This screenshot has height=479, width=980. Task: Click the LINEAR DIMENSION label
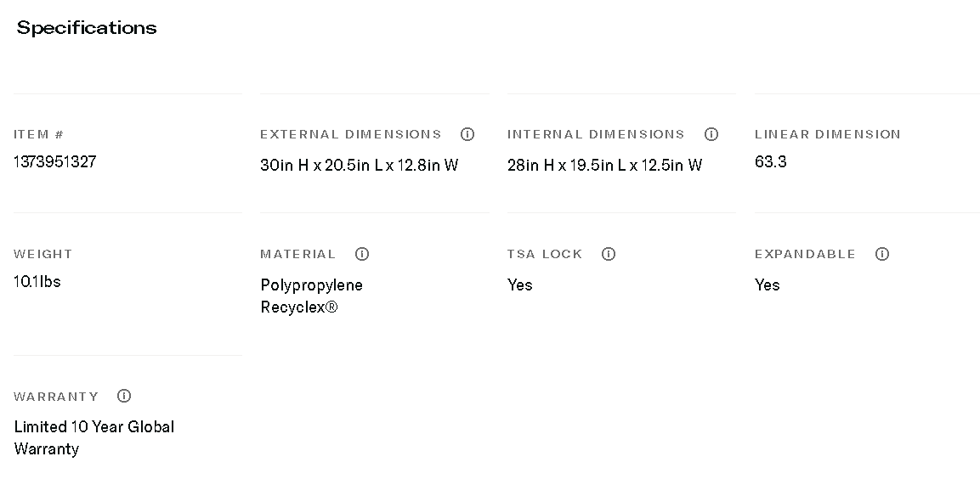click(827, 134)
